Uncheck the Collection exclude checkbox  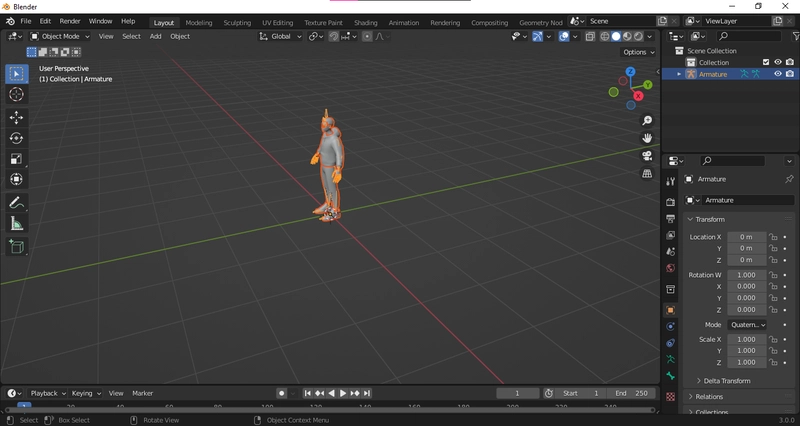click(766, 62)
